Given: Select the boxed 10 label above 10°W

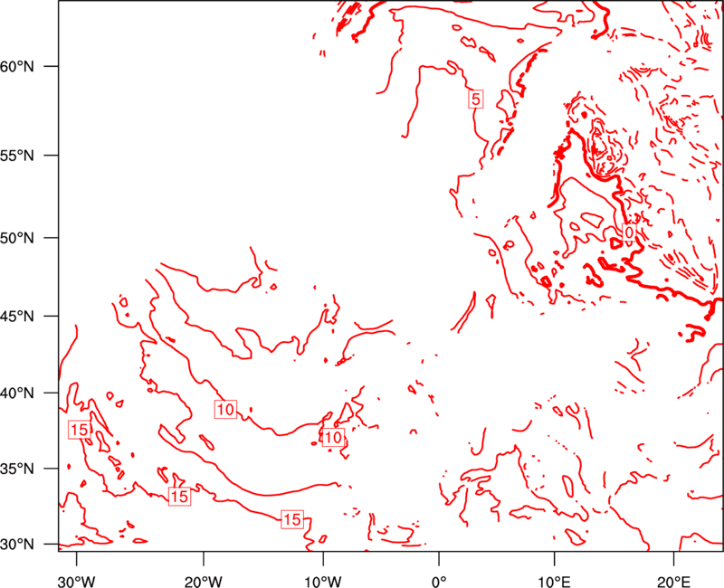Looking at the screenshot, I should click(x=333, y=438).
